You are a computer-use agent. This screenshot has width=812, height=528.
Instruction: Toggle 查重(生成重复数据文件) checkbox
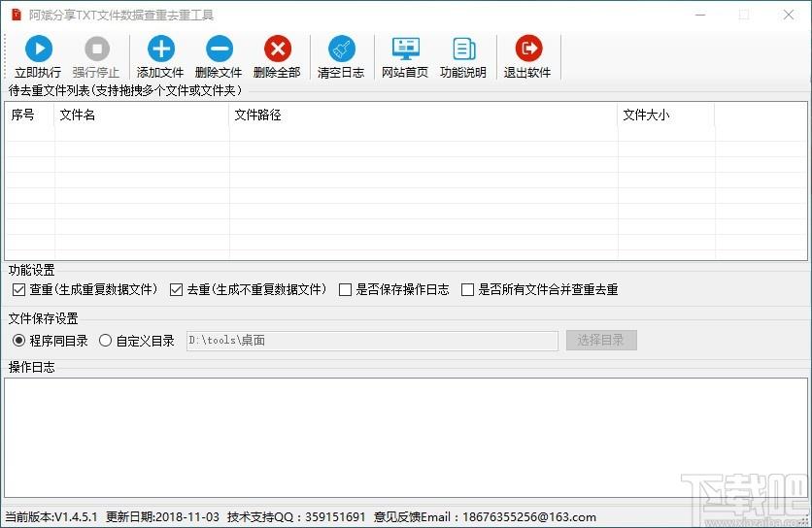pyautogui.click(x=18, y=289)
